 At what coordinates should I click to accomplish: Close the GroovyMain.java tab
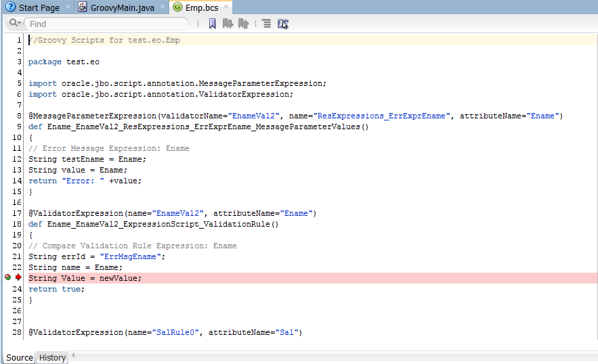[x=163, y=7]
